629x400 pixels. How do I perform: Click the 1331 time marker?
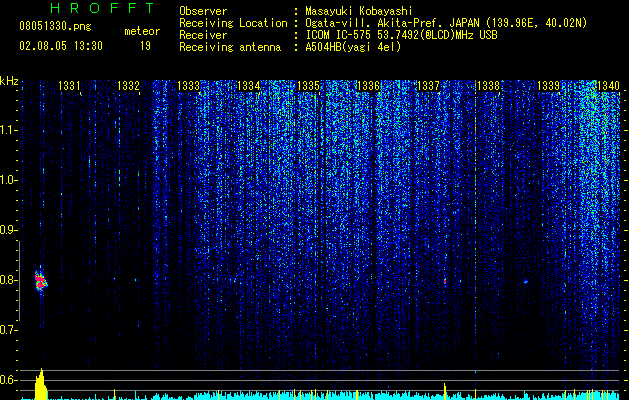[69, 85]
